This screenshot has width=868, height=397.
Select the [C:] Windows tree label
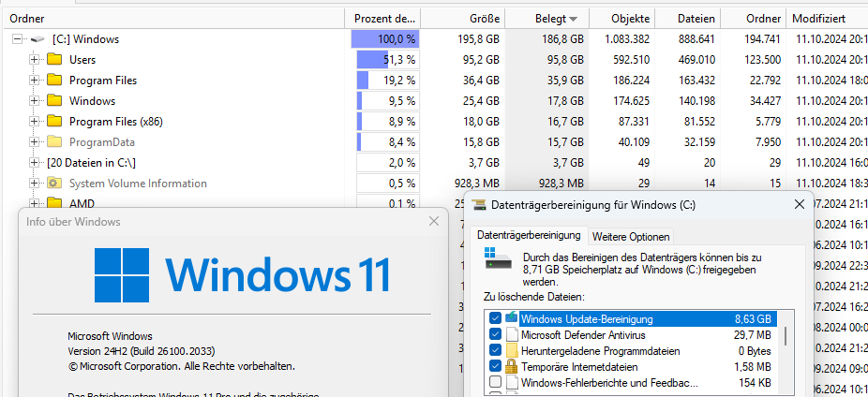tap(86, 39)
